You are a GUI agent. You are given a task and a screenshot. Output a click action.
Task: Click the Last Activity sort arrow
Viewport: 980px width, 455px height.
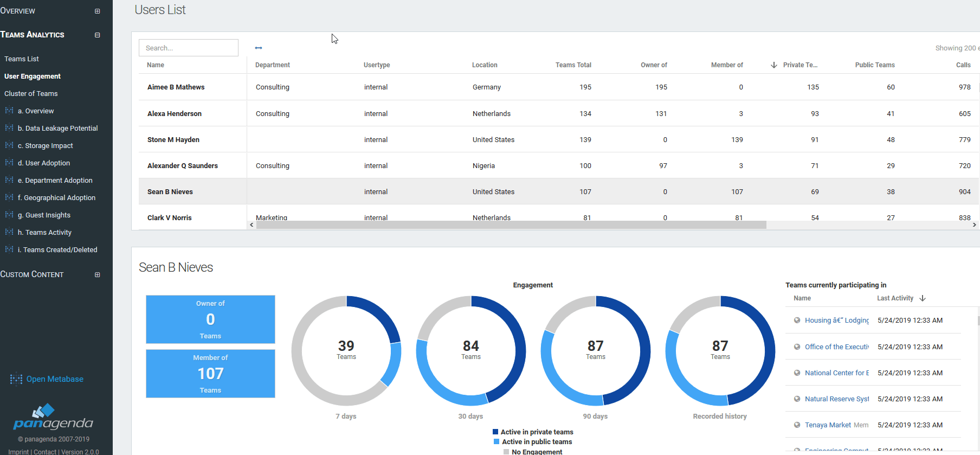tap(923, 298)
